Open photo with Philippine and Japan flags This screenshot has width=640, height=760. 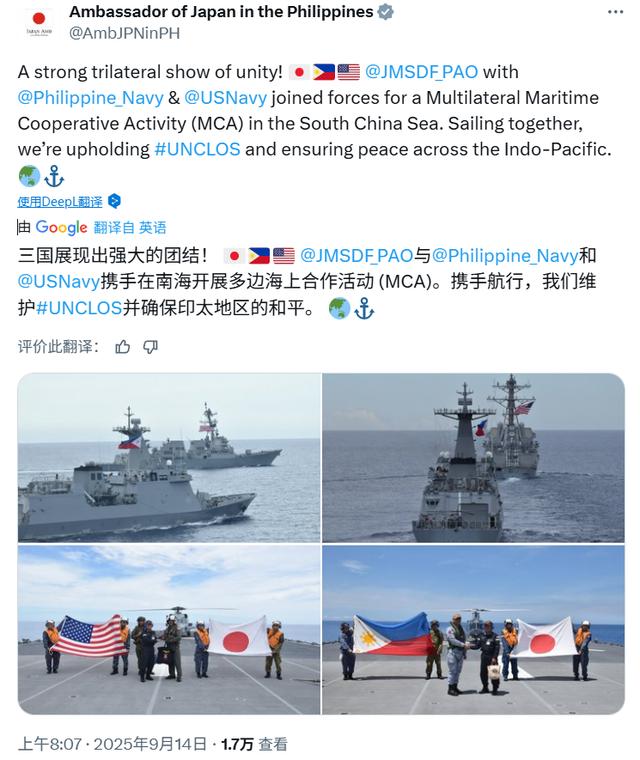473,629
